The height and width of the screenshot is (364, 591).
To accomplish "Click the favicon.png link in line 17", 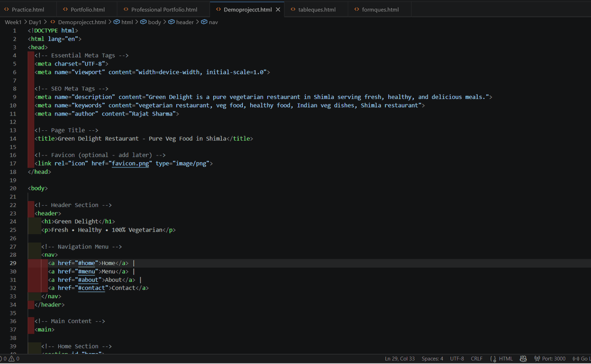I will pos(131,163).
